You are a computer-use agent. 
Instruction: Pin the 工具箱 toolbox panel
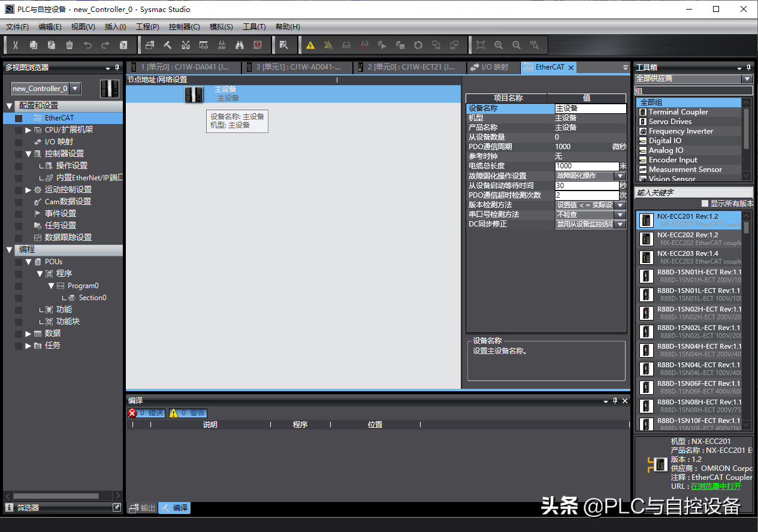coord(748,68)
